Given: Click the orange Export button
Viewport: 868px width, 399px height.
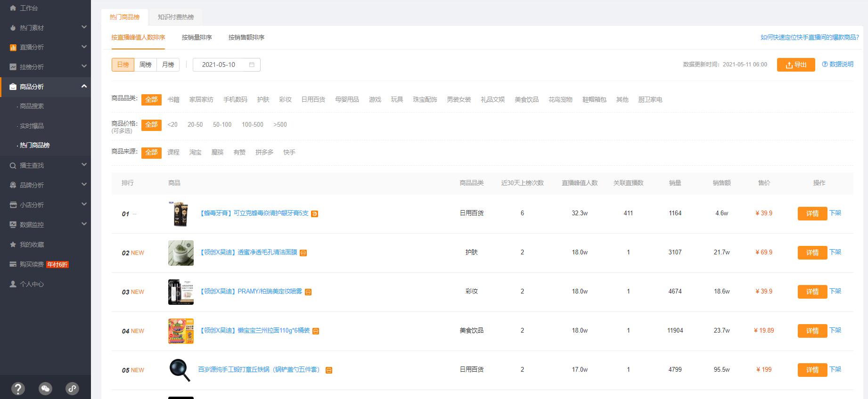Looking at the screenshot, I should 795,65.
